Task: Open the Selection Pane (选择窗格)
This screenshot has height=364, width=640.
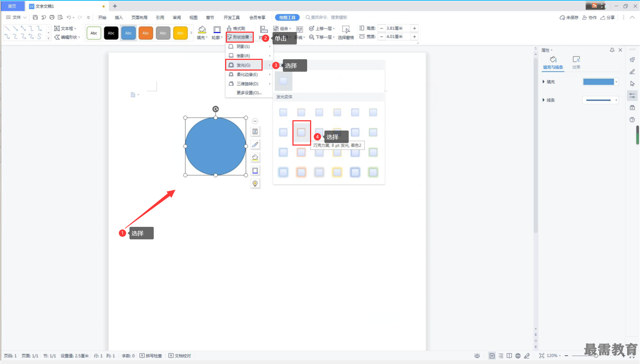Action: (x=346, y=32)
